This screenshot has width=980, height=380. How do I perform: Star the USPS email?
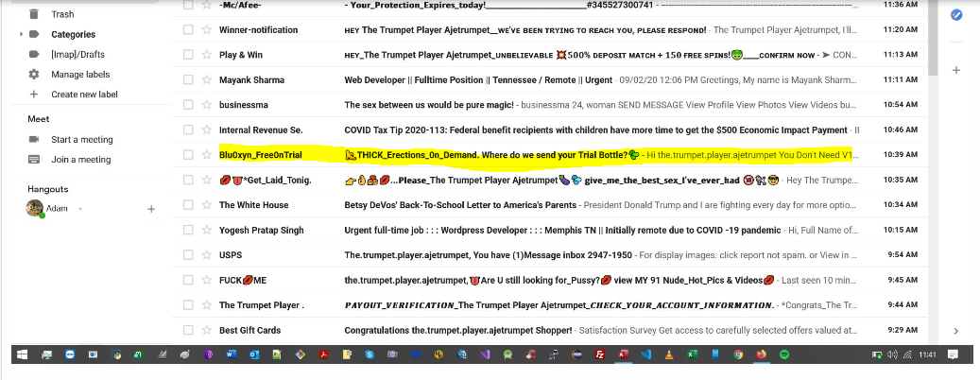207,254
